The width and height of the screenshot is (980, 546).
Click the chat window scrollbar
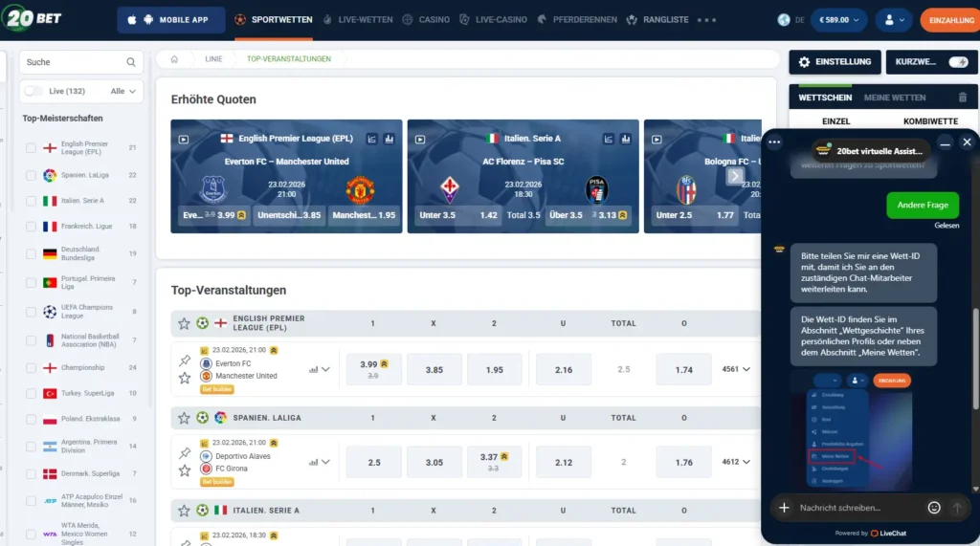(x=975, y=360)
